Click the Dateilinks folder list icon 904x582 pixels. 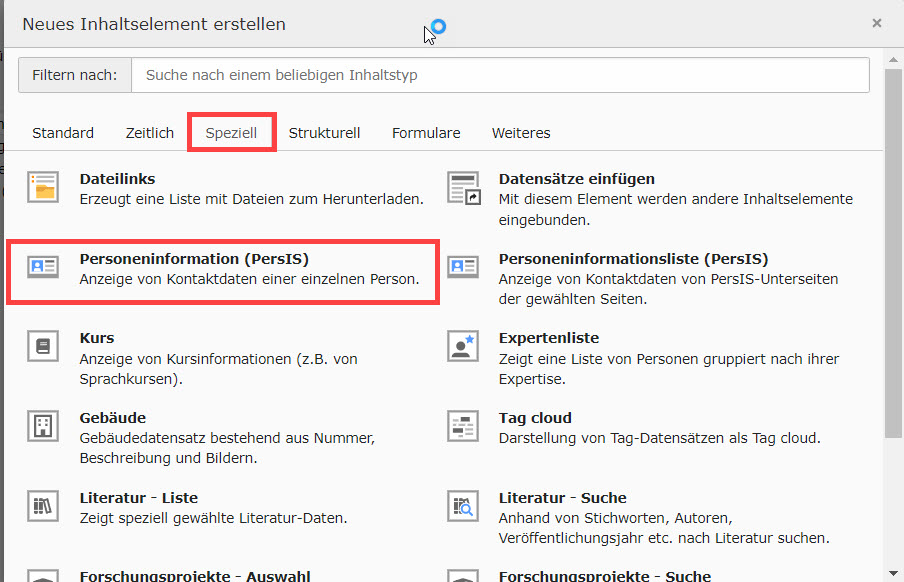tap(43, 187)
